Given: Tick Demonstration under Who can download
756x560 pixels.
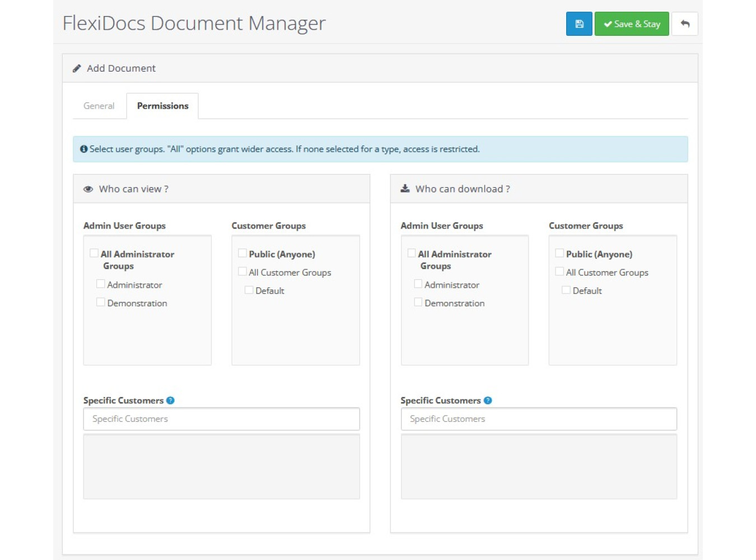Looking at the screenshot, I should [x=418, y=302].
